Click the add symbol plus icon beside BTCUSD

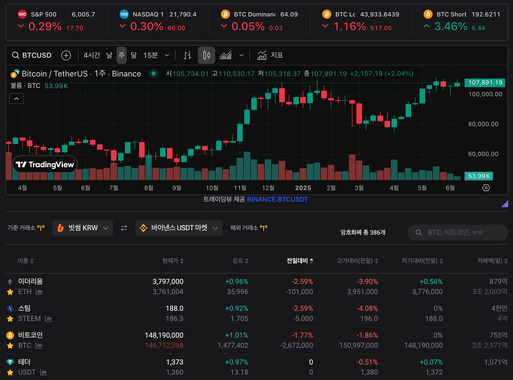point(66,55)
